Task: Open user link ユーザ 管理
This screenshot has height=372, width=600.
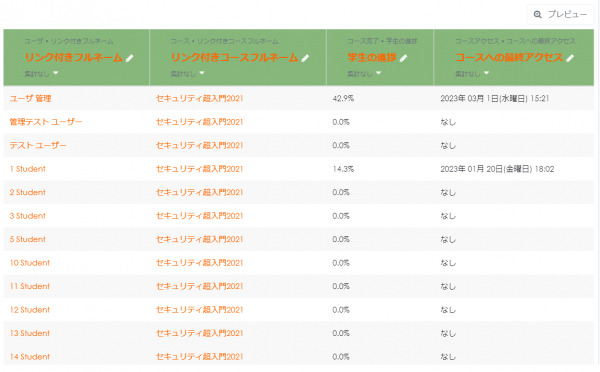Action: [x=30, y=98]
